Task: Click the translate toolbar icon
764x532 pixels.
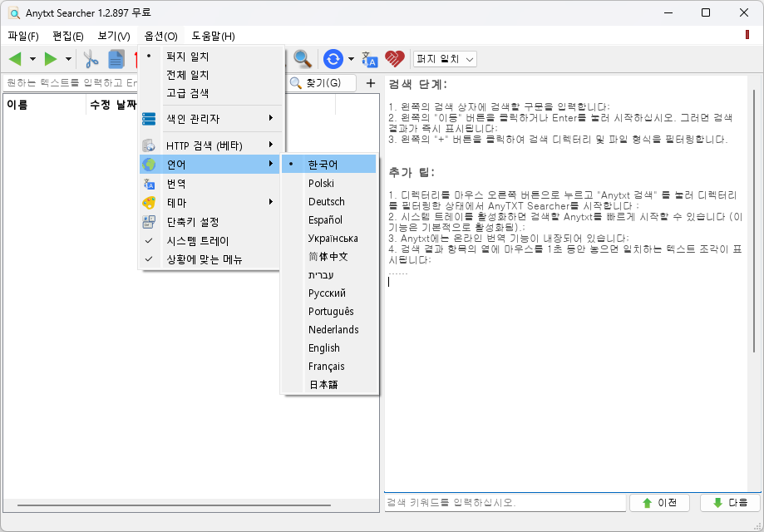Action: coord(370,60)
